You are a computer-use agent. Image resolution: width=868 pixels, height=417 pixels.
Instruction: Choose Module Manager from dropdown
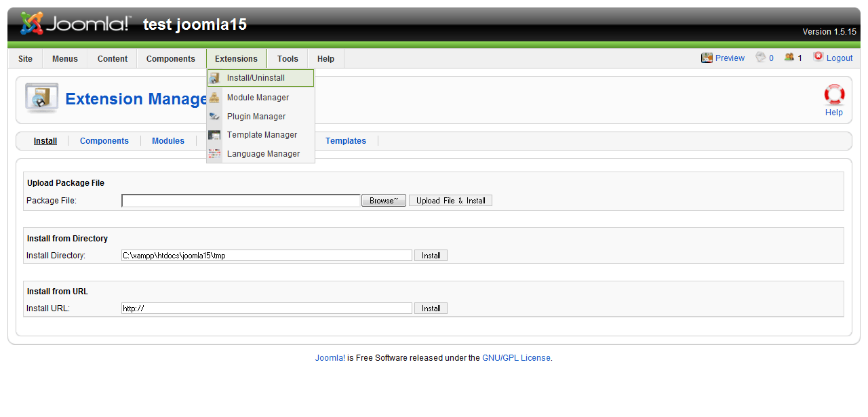[260, 98]
